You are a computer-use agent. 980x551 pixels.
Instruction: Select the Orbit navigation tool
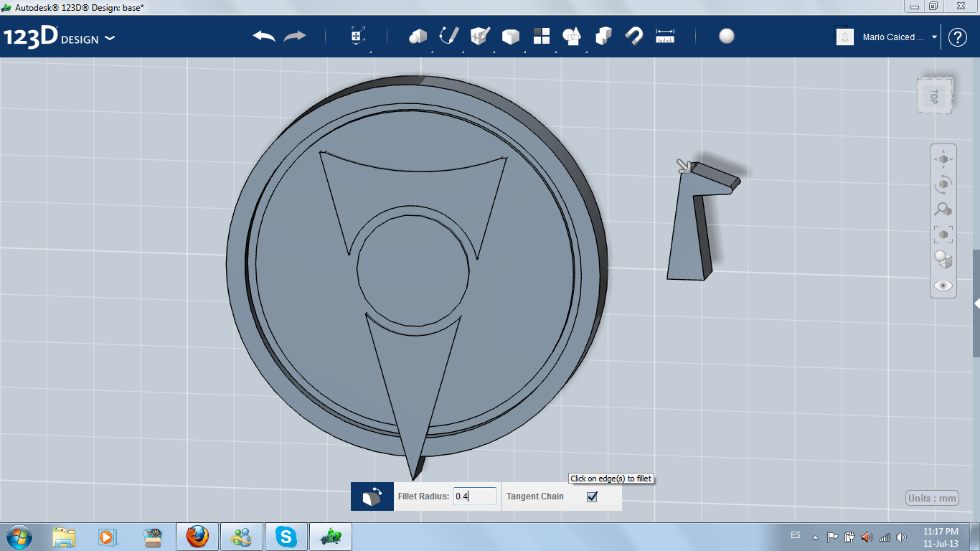tap(943, 184)
